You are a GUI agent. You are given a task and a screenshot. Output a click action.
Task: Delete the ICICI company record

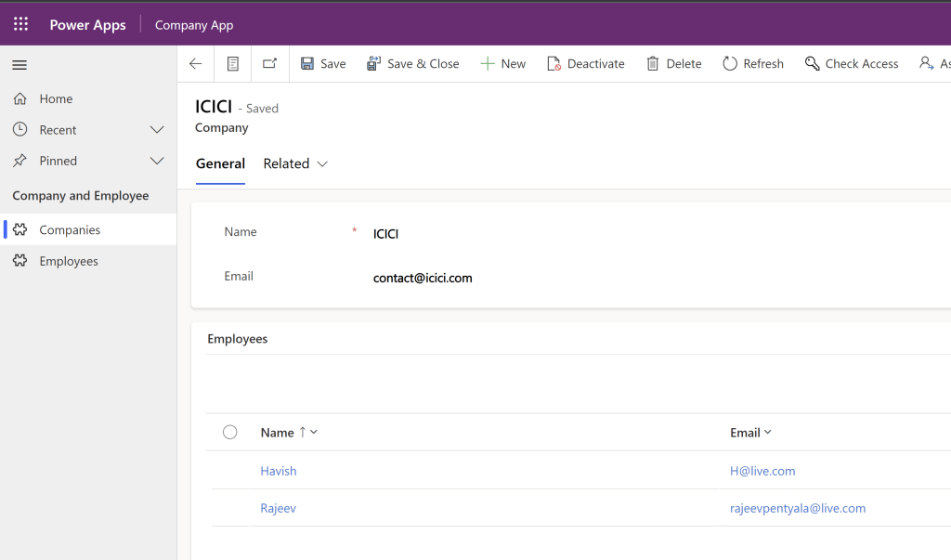coord(673,64)
